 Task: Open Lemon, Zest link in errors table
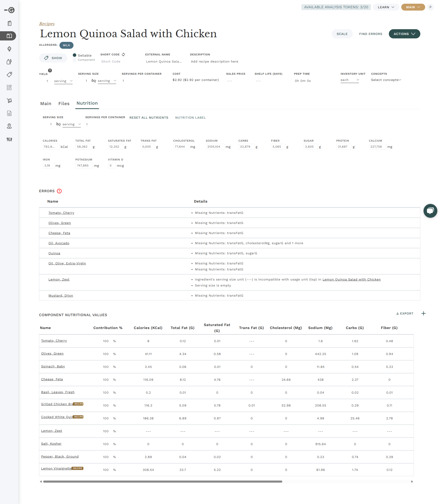coord(59,279)
